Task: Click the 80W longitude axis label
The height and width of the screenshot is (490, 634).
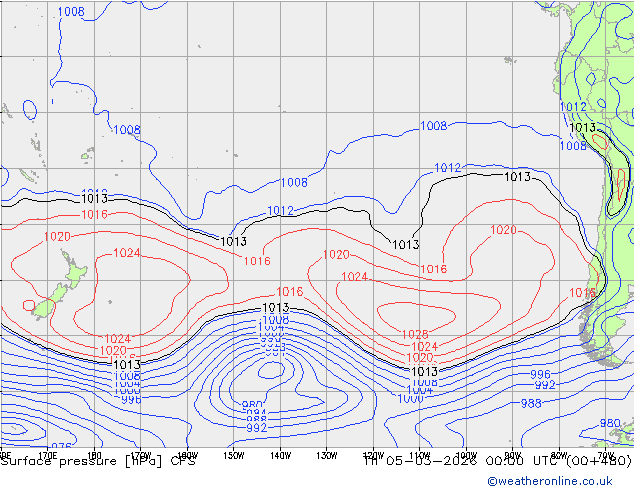Action: coord(559,455)
